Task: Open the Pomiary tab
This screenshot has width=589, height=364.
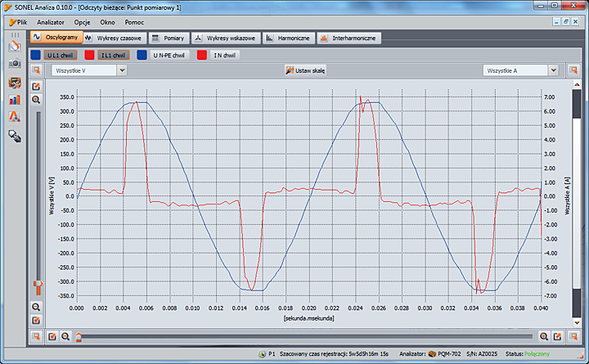Action: (x=169, y=38)
